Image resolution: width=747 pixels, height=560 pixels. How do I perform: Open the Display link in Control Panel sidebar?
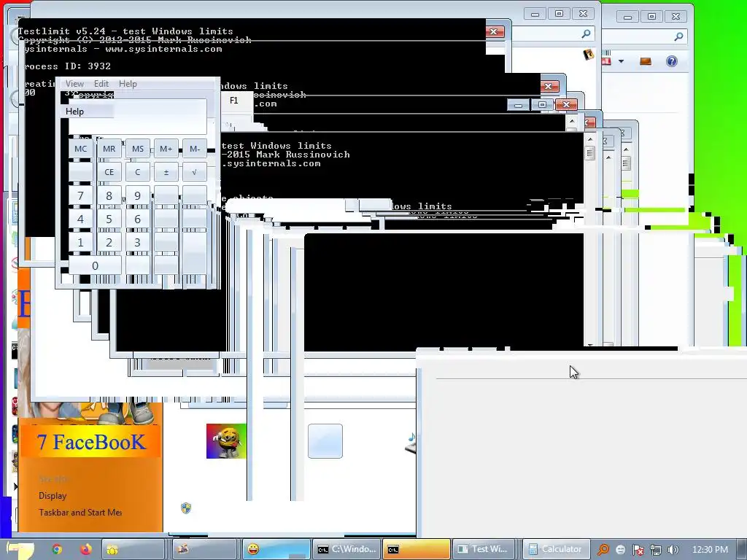coord(53,496)
